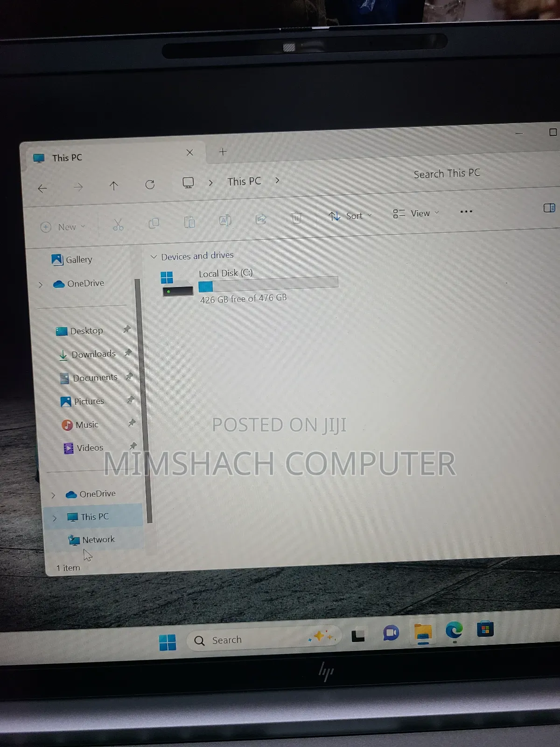Open the Teams chat taskbar icon
Viewport: 560px width, 747px height.
(x=391, y=633)
